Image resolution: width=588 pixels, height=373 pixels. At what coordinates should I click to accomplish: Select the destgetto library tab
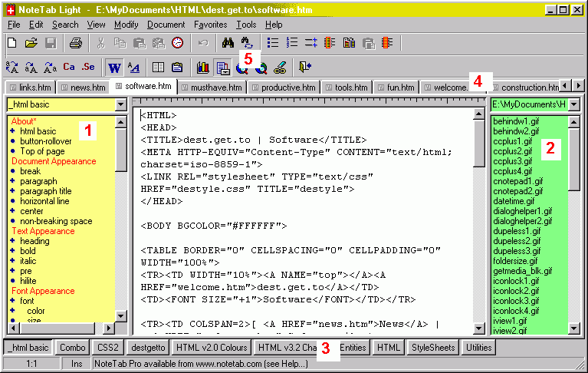(x=148, y=348)
